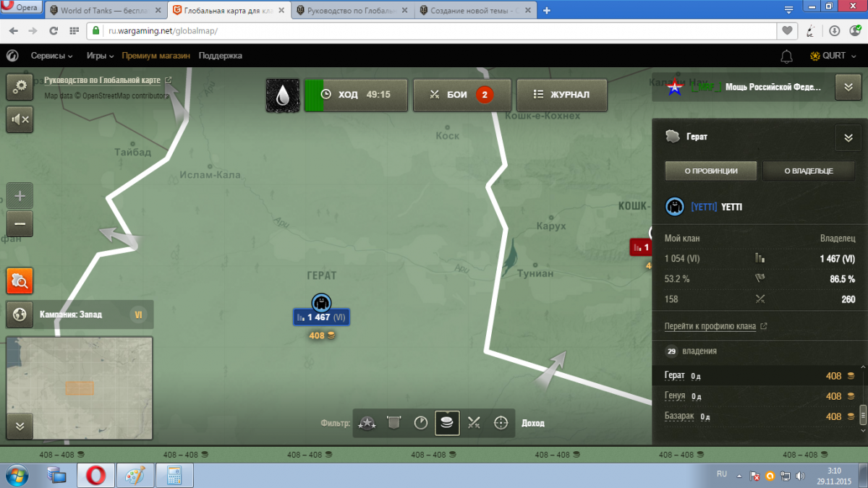Open Paint from the taskbar
This screenshot has width=868, height=488.
point(135,476)
